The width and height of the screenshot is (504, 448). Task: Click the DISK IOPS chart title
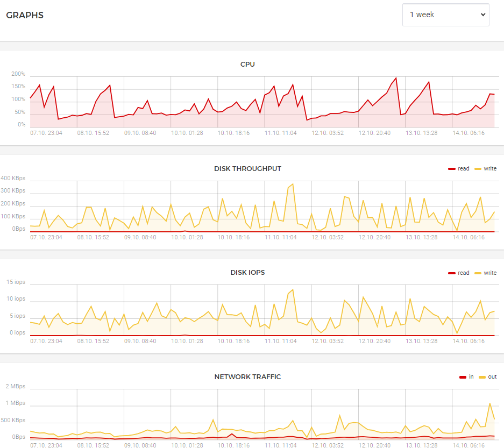point(247,273)
